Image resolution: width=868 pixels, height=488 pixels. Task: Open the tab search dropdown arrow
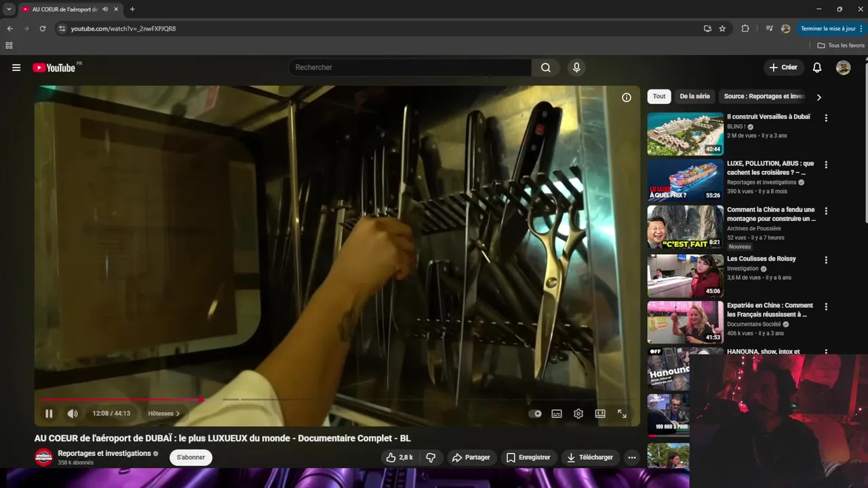(9, 9)
